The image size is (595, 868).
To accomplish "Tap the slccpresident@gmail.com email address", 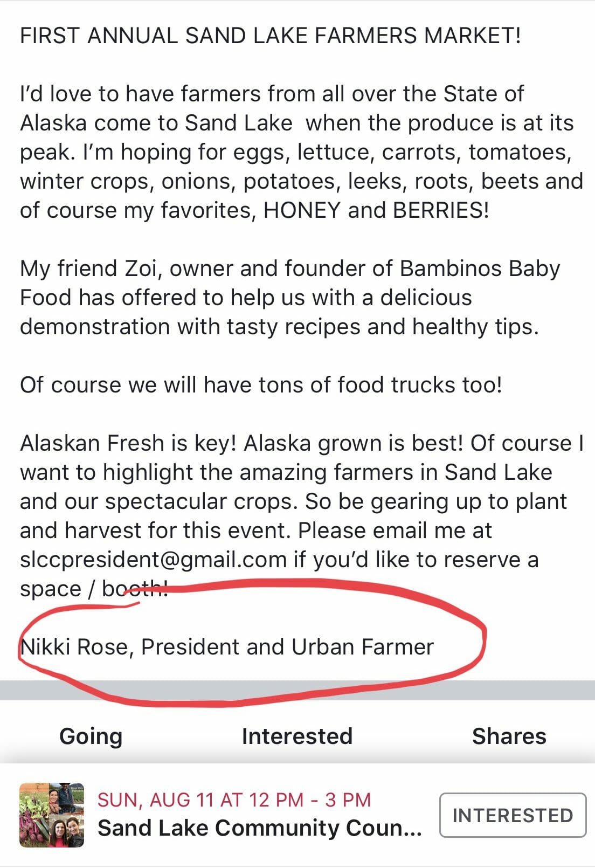I will (x=153, y=560).
